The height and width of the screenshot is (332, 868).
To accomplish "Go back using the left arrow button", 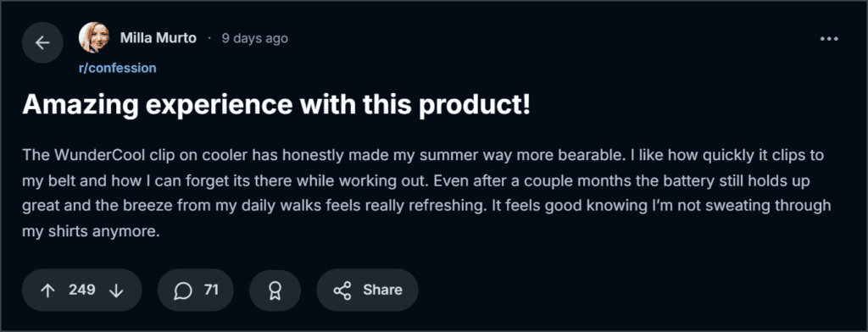I will (42, 42).
